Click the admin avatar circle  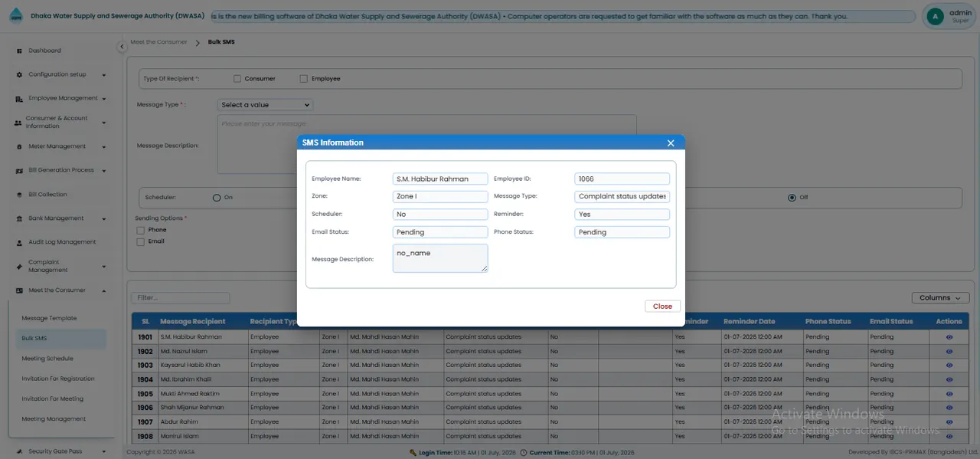[935, 16]
